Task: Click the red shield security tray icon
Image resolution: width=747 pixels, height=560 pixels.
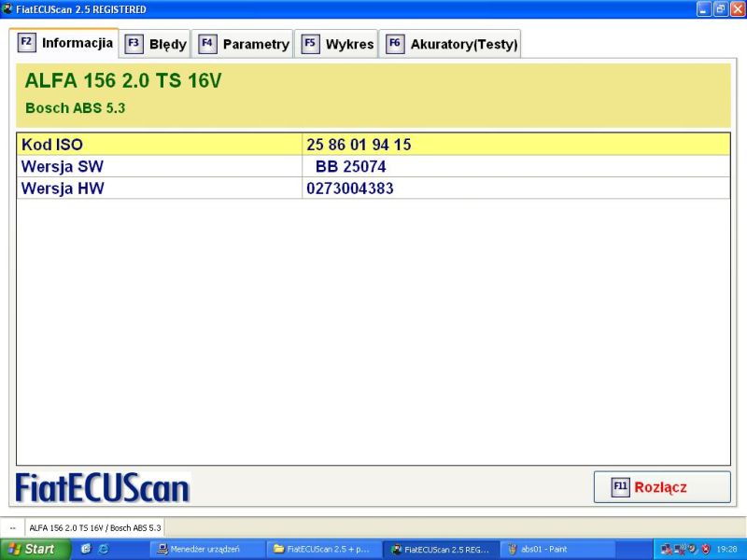Action: pos(706,550)
